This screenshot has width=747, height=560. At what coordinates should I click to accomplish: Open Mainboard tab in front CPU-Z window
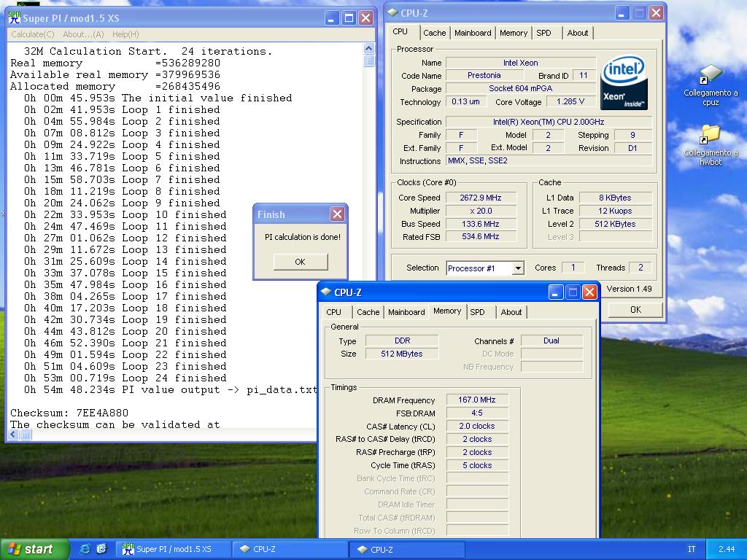click(406, 312)
